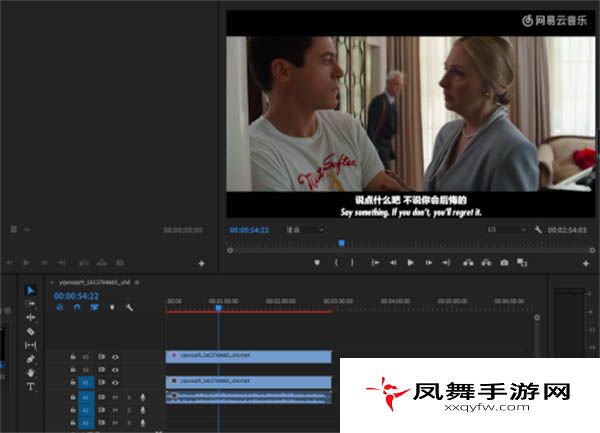600x433 pixels.
Task: Click Drag Video Only icon in Source monitor
Action: click(14, 229)
